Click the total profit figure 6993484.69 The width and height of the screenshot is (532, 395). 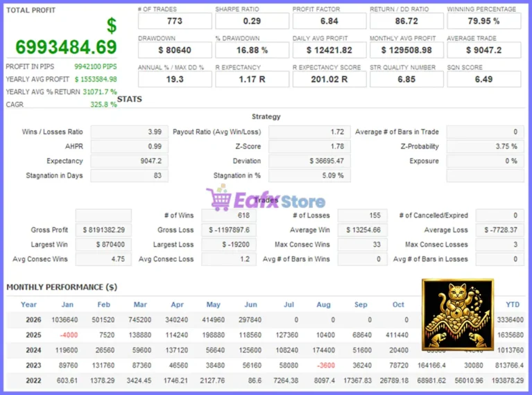(x=66, y=47)
